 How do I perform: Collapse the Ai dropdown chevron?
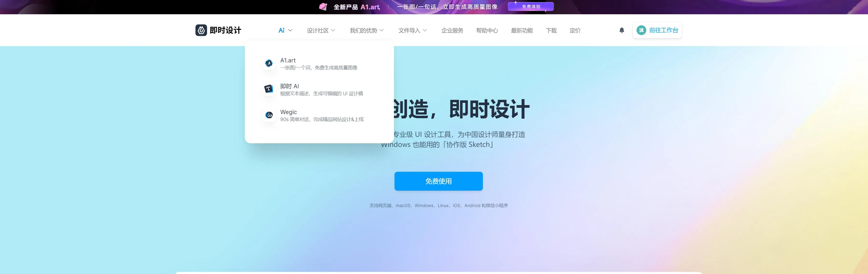290,30
